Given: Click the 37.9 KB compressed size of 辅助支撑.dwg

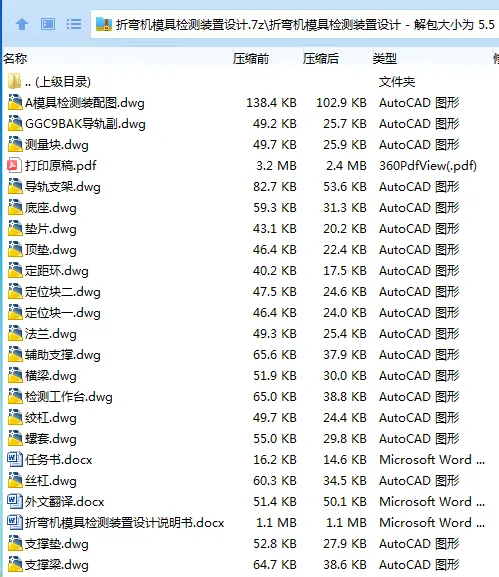Looking at the screenshot, I should (x=345, y=354).
